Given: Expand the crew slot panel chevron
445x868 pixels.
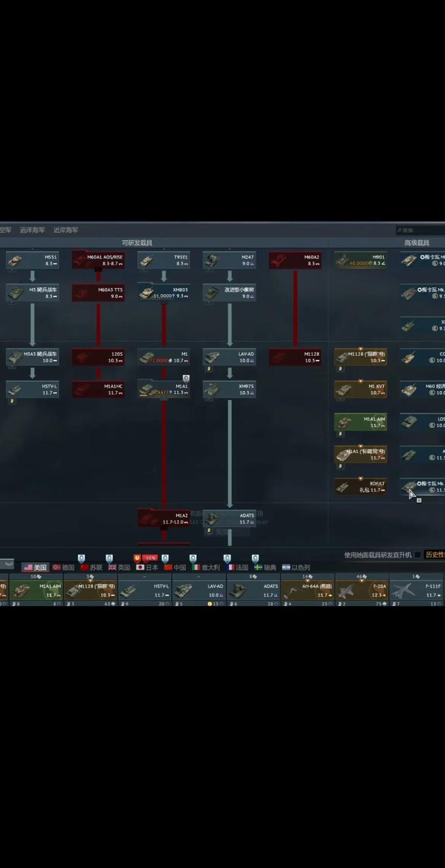Looking at the screenshot, I should (x=7, y=563).
